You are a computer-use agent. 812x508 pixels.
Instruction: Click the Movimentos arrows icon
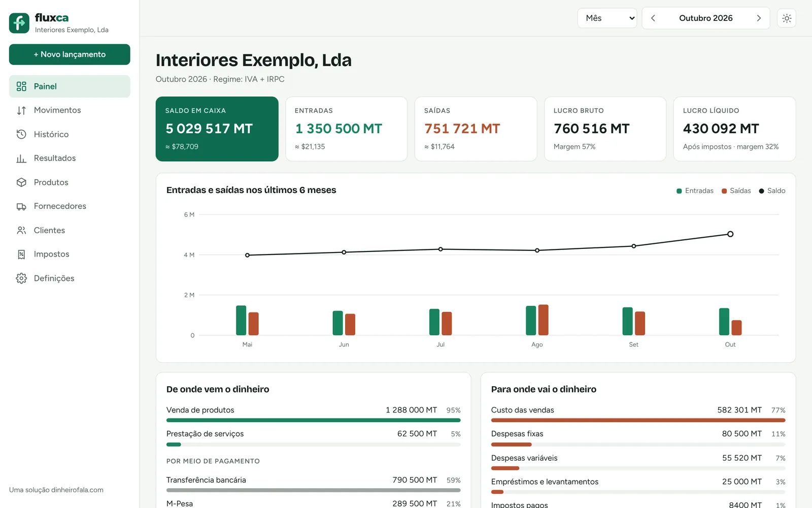point(21,110)
